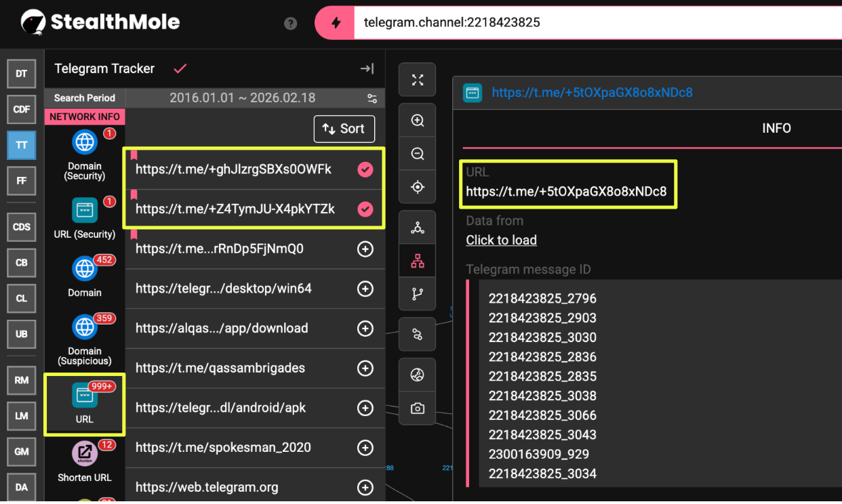
Task: Collapse the Telegram Tracker panel
Action: [x=367, y=68]
